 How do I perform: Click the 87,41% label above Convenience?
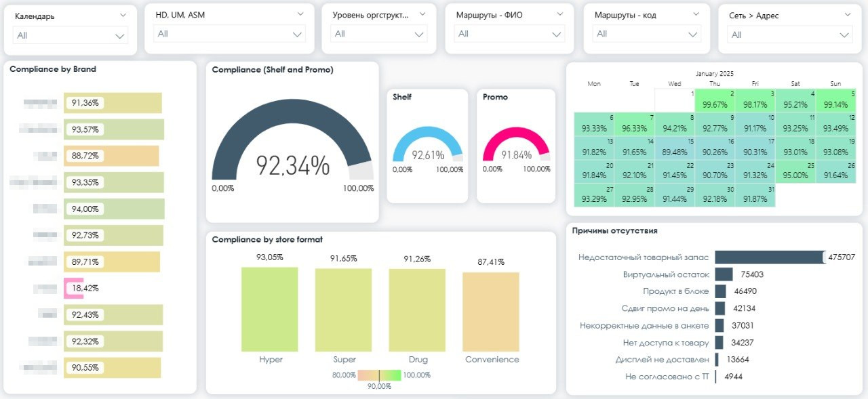click(x=491, y=262)
